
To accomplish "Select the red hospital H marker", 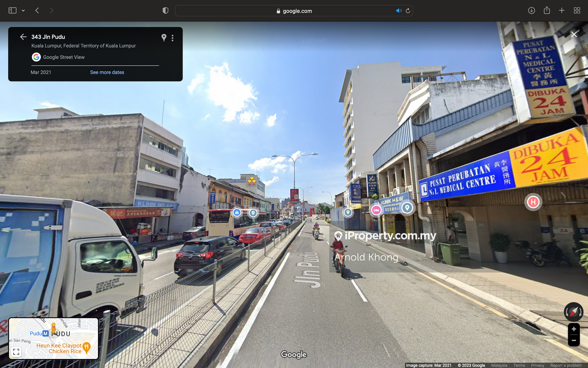I will click(533, 202).
